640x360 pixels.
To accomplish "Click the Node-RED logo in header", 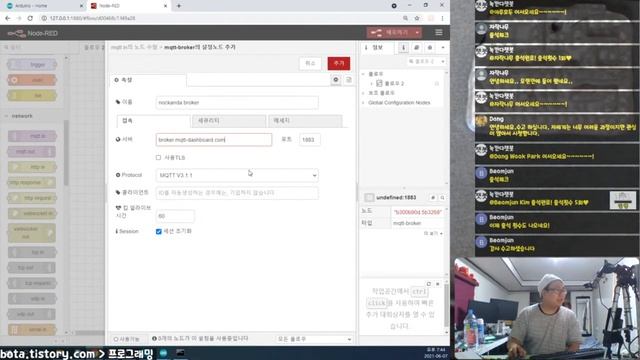I will tap(33, 33).
